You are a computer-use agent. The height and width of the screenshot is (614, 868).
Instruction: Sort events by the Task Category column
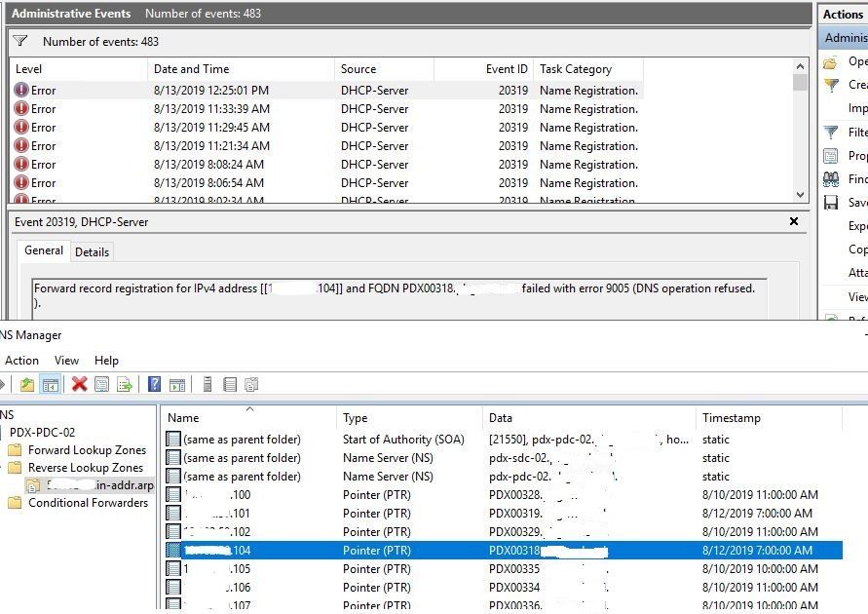click(x=587, y=69)
